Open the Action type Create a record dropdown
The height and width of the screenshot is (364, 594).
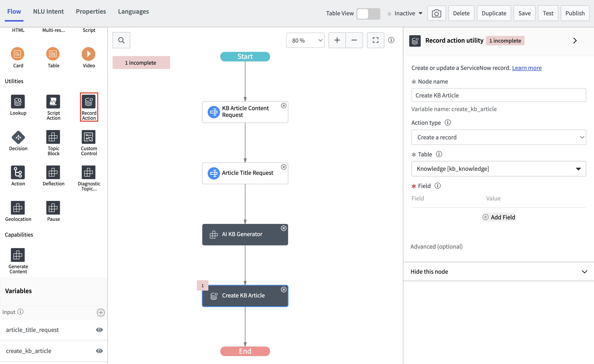[498, 137]
